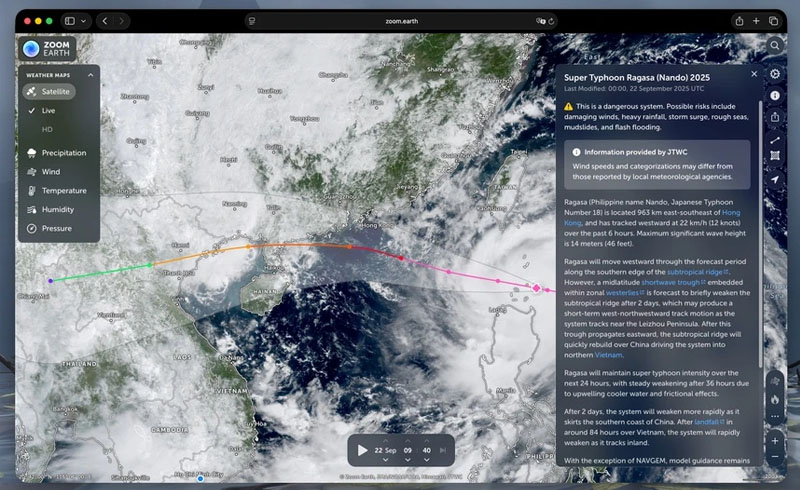800x490 pixels.
Task: Toggle the fires flame overlay icon
Action: click(776, 398)
